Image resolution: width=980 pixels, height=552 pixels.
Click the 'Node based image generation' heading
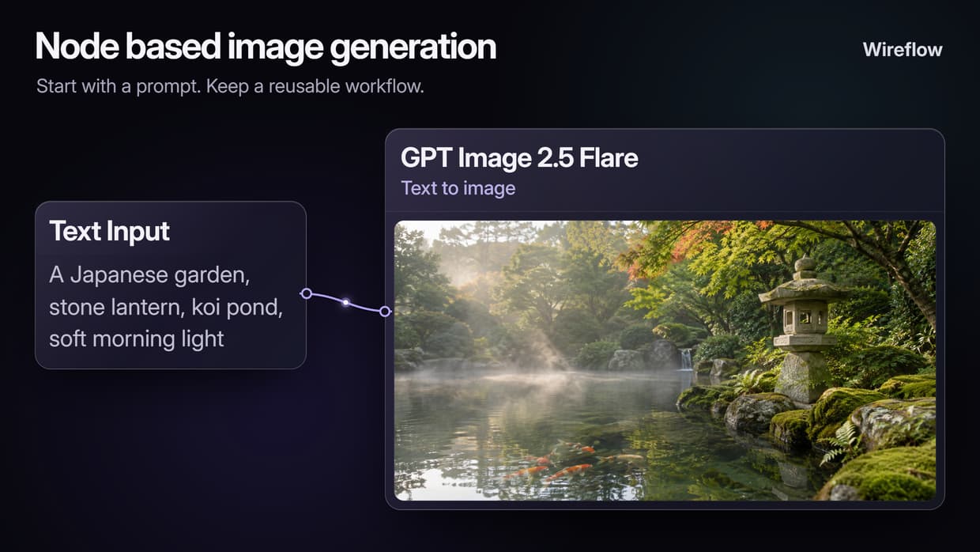pos(266,47)
